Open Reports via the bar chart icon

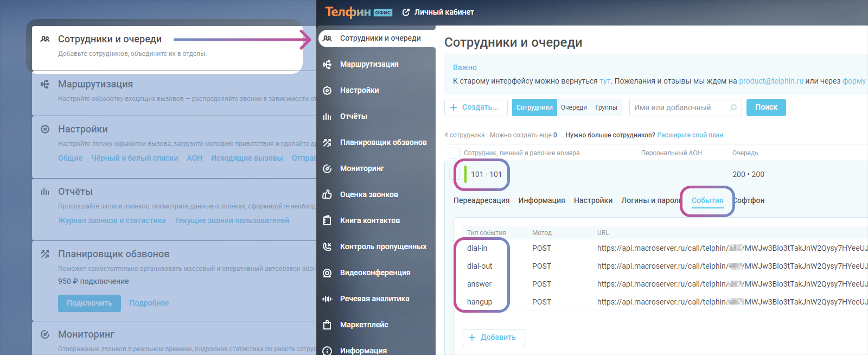[x=327, y=117]
